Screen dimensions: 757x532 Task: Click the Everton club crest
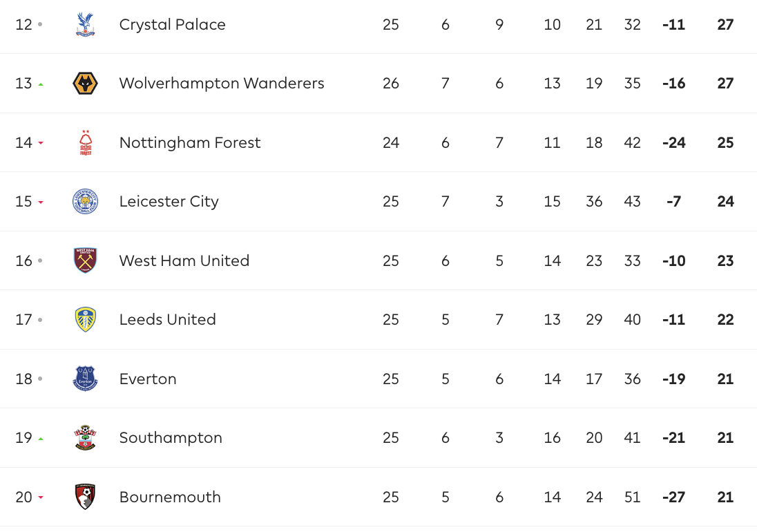click(85, 379)
